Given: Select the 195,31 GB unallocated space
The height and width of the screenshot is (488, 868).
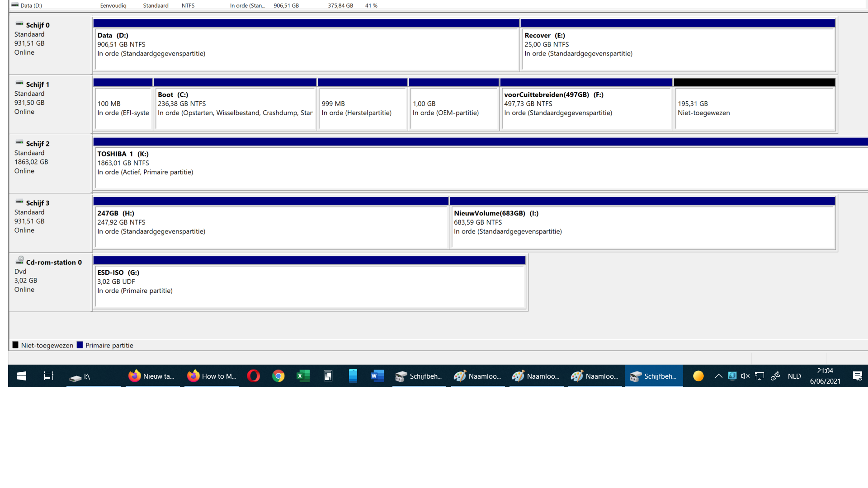Looking at the screenshot, I should [x=754, y=108].
